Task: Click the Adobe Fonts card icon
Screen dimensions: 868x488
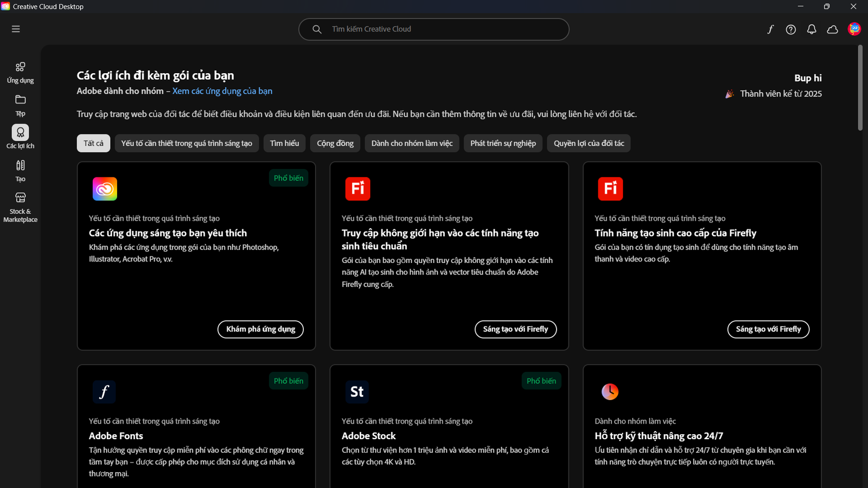Action: pyautogui.click(x=104, y=391)
